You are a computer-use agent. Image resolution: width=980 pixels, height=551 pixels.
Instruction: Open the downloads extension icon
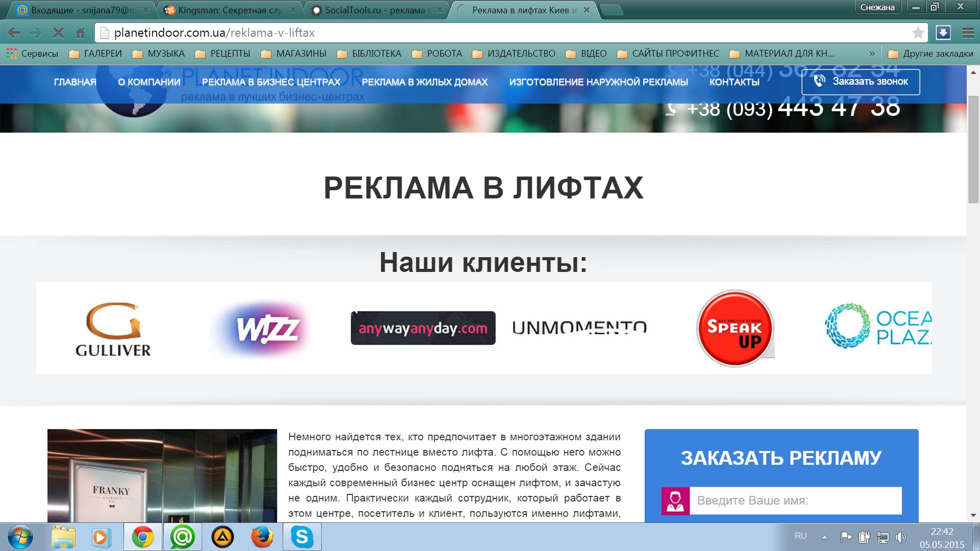click(x=943, y=33)
